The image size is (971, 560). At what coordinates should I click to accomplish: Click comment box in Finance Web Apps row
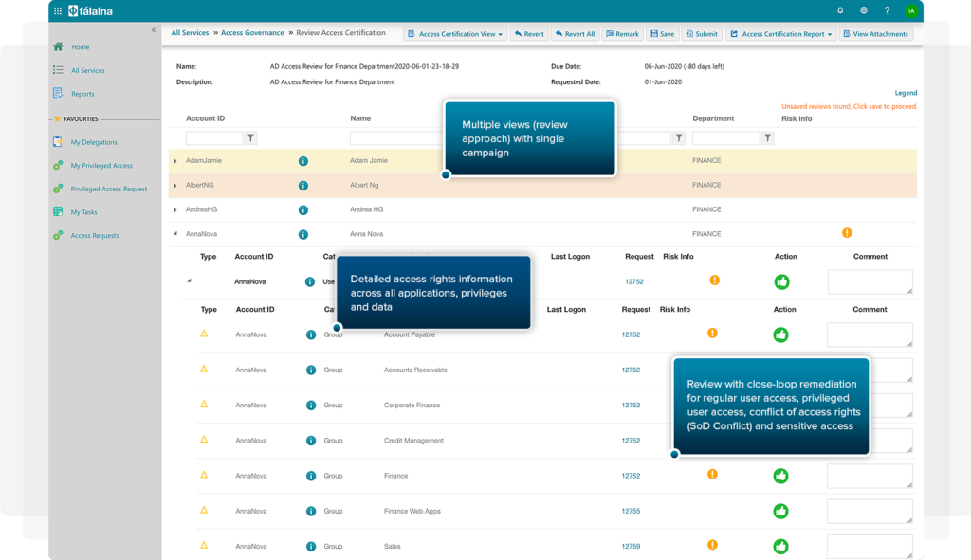[870, 511]
